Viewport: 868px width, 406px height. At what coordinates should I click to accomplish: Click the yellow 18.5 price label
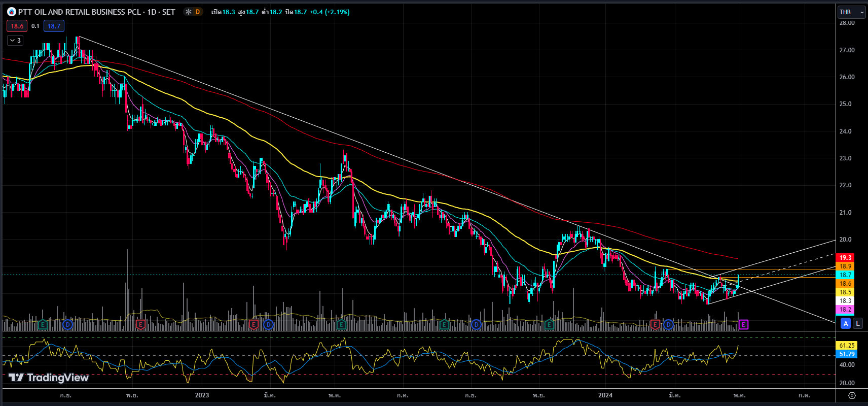coord(845,292)
